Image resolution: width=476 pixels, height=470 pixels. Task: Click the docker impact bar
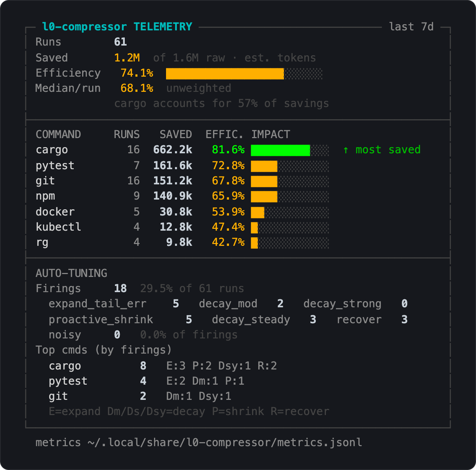point(290,213)
